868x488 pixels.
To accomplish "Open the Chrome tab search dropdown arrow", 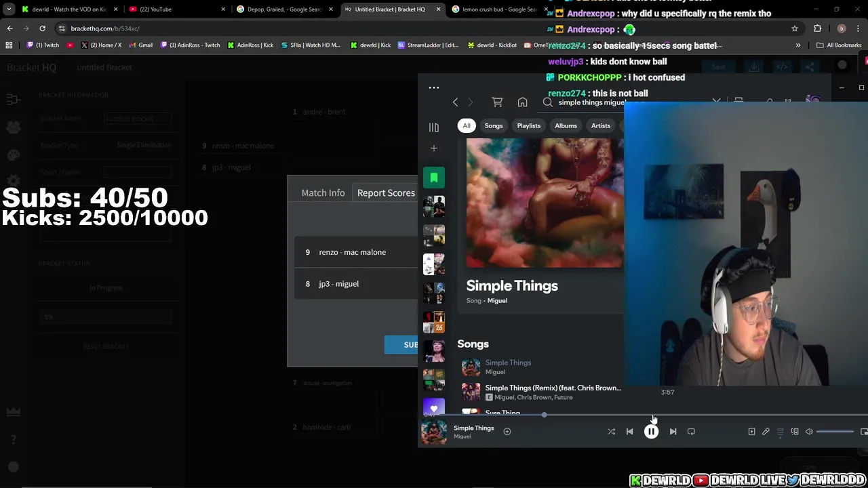I will [8, 9].
